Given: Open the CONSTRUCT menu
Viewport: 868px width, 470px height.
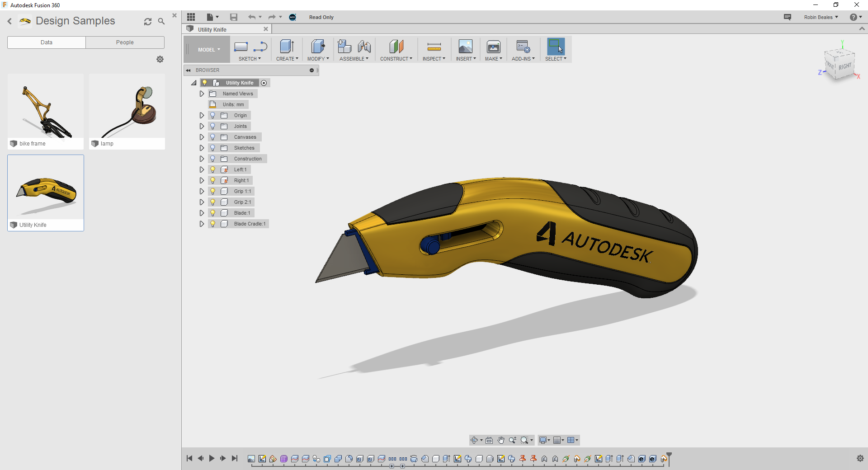Looking at the screenshot, I should coord(396,59).
